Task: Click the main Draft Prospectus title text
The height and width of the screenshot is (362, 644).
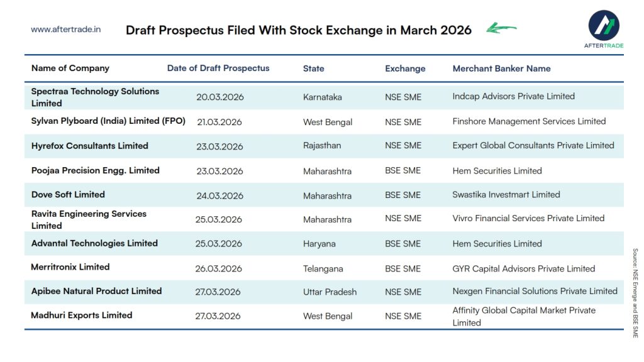Action: [x=299, y=30]
